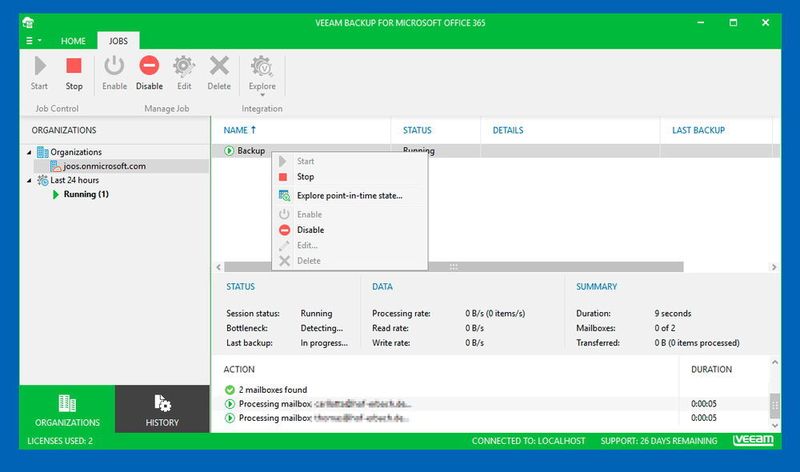Viewport: 800px width, 472px height.
Task: Click the Delete X ribbon icon
Action: [219, 66]
